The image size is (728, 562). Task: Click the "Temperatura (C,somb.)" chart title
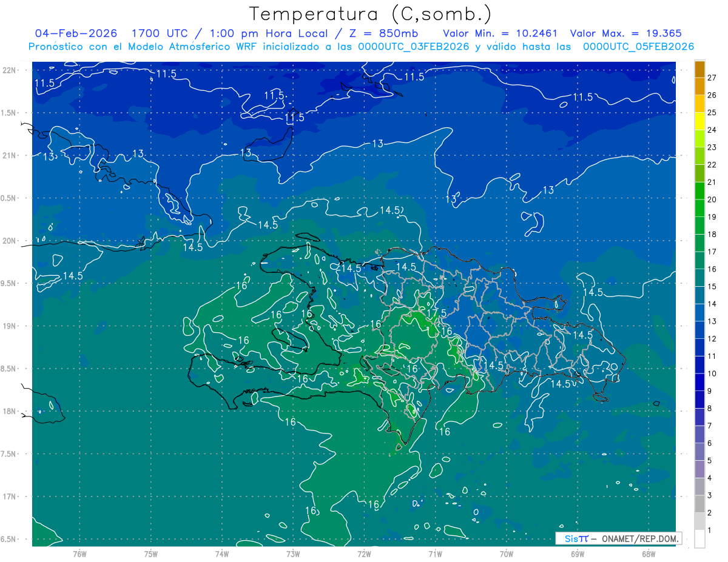point(370,14)
